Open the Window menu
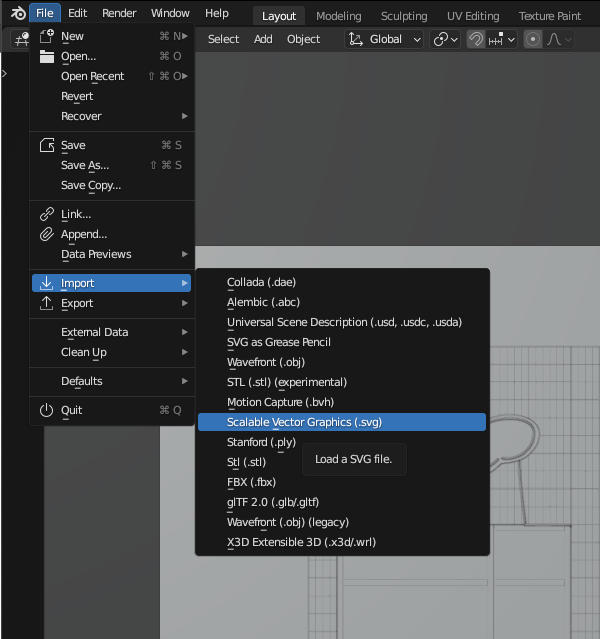The height and width of the screenshot is (639, 600). (170, 13)
